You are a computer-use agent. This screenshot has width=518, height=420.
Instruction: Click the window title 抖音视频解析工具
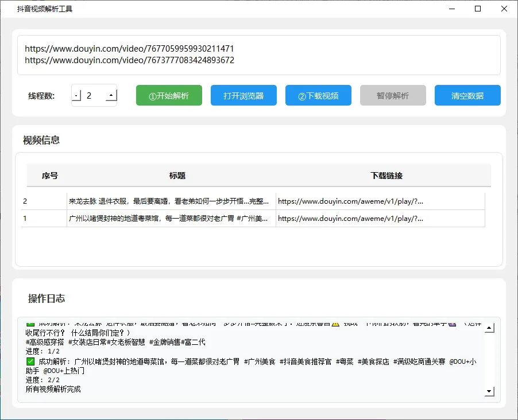click(45, 9)
